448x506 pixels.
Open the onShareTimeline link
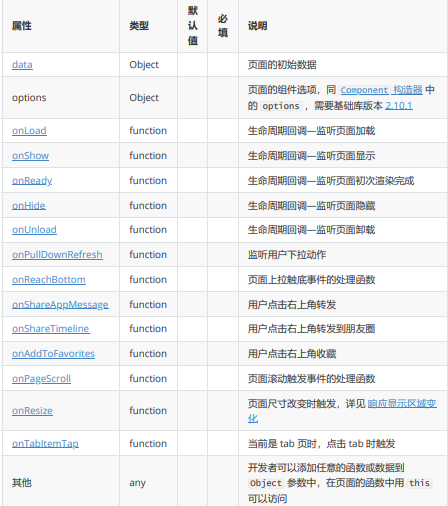click(51, 328)
